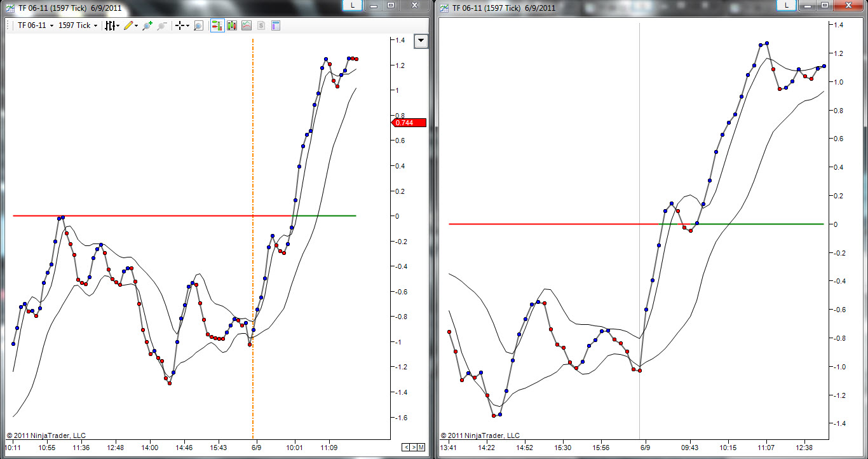868x459 pixels.
Task: Click the 10:15 time label on right chart
Action: (728, 448)
